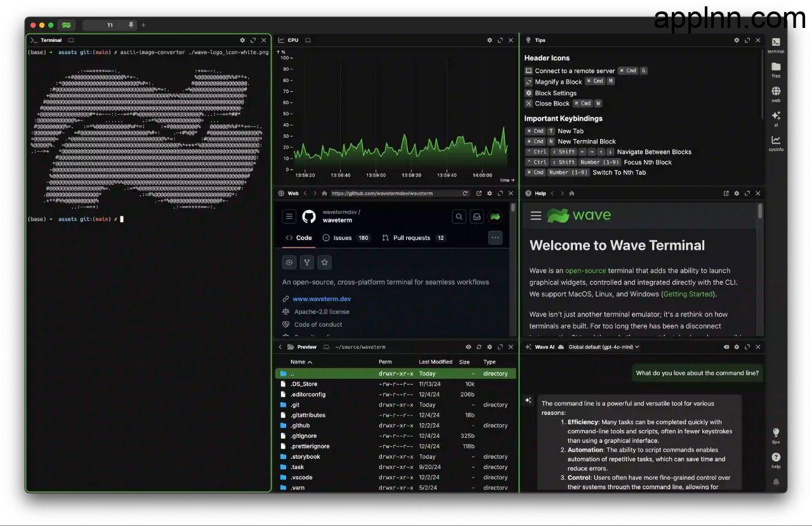Open block settings gear in the Terminal block
This screenshot has height=526, width=812.
pyautogui.click(x=242, y=40)
